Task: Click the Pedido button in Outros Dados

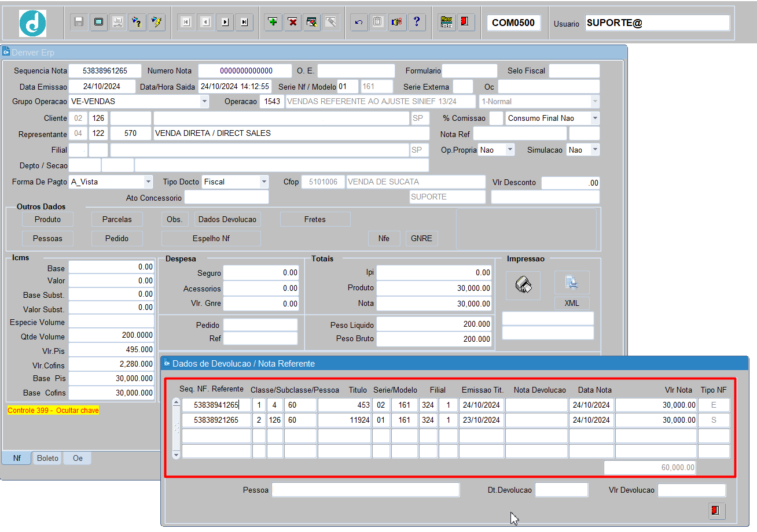Action: coord(117,238)
